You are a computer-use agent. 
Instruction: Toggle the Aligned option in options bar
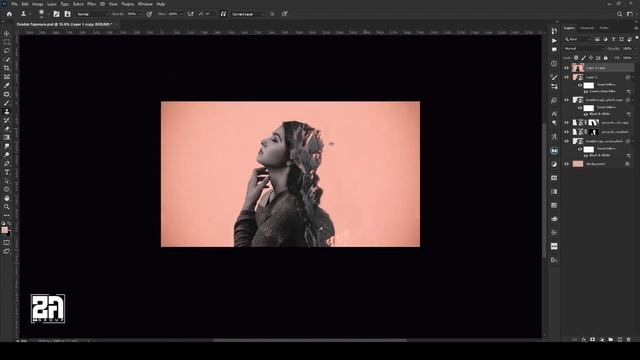223,14
